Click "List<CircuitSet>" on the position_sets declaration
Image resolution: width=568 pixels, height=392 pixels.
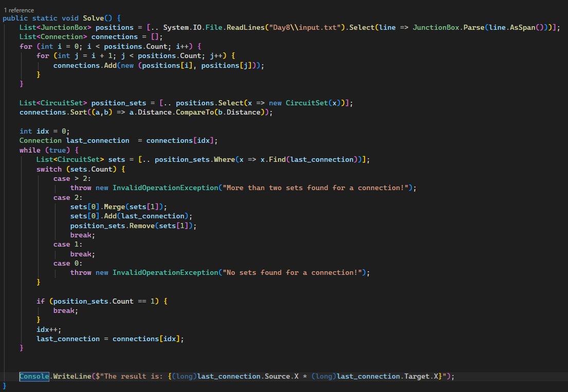53,103
